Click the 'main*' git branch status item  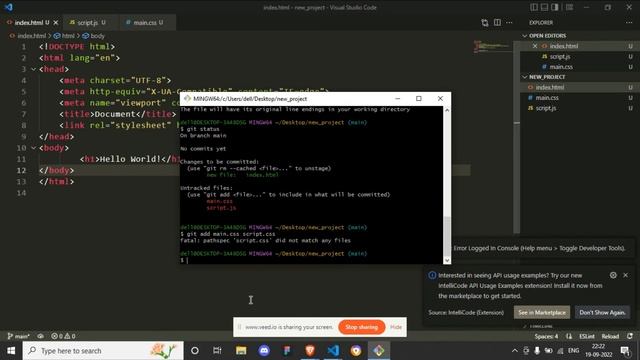click(x=18, y=336)
